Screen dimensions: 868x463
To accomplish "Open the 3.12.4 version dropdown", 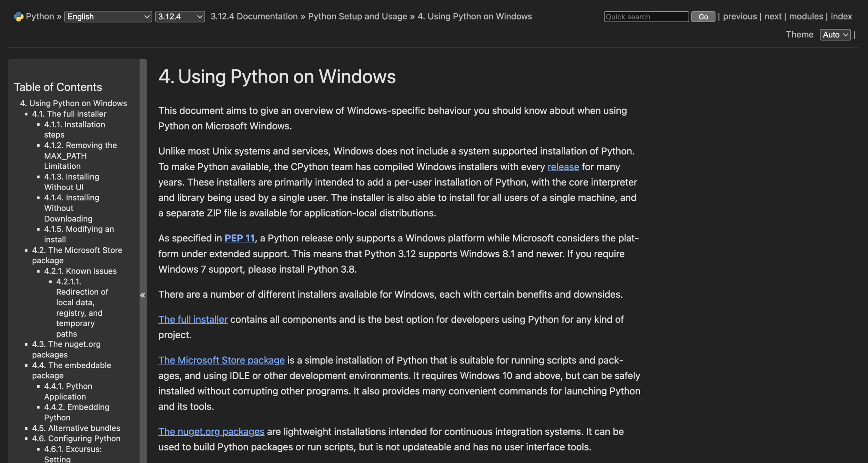I will 180,16.
